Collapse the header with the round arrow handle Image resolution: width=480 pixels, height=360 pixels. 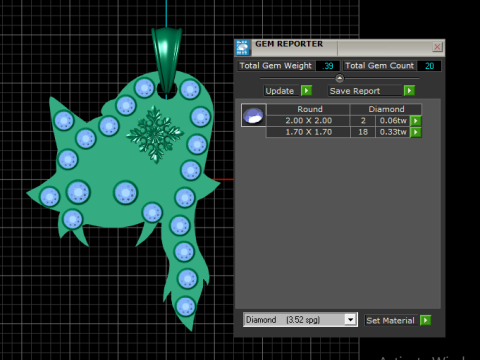coord(339,78)
